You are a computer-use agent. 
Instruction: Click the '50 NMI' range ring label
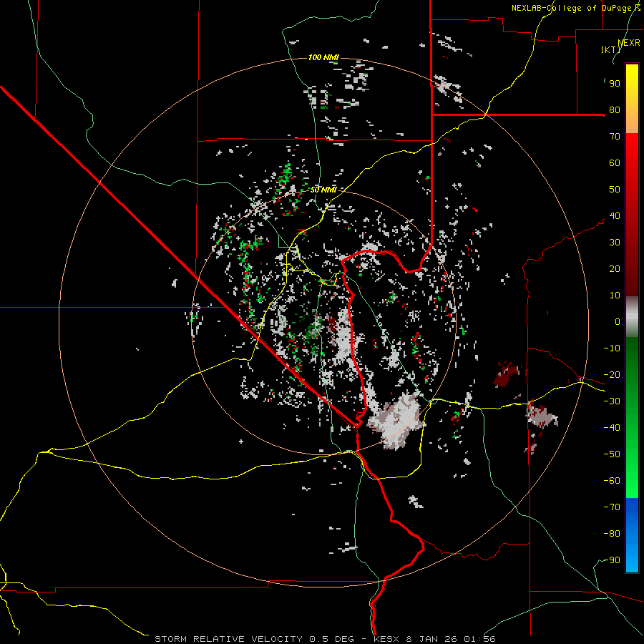pos(323,190)
